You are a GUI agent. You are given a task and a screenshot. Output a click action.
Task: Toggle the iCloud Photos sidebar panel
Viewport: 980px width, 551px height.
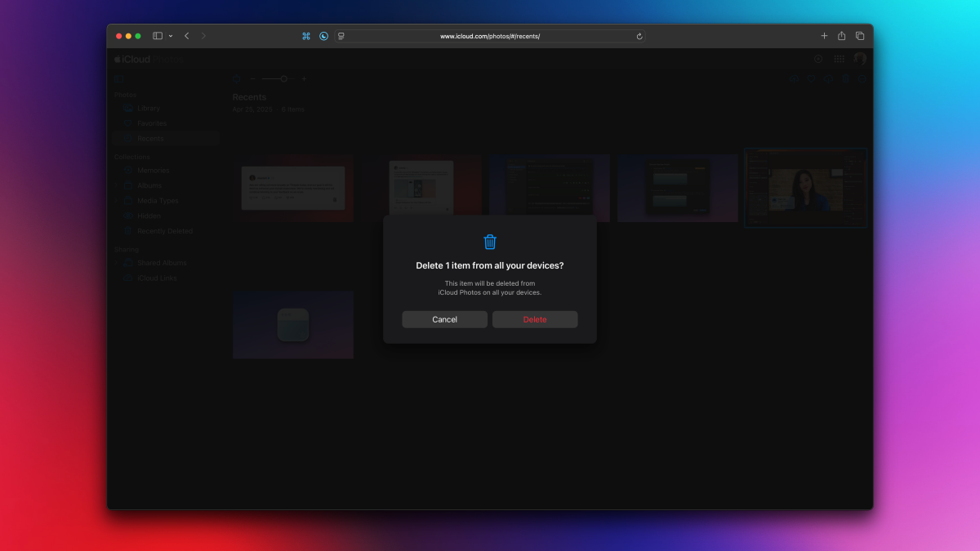pos(119,79)
